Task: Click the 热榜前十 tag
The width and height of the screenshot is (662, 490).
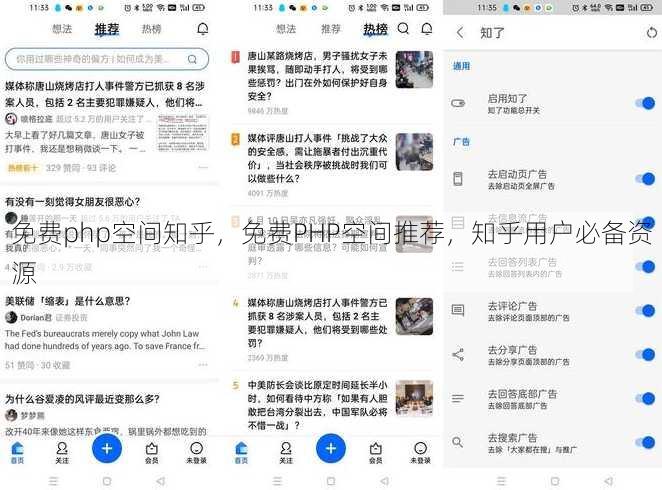Action: [23, 168]
